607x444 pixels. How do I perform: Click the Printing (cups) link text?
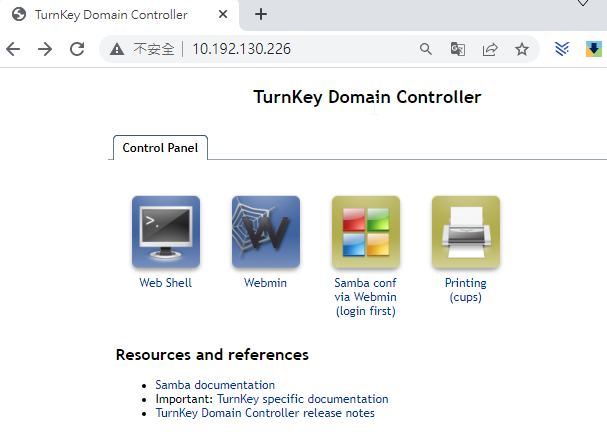tap(466, 290)
